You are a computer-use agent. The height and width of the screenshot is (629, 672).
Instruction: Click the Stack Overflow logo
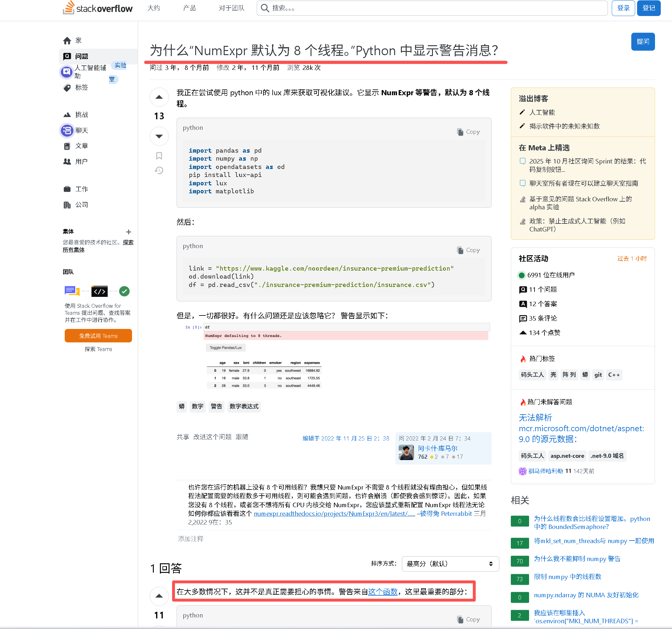coord(97,8)
